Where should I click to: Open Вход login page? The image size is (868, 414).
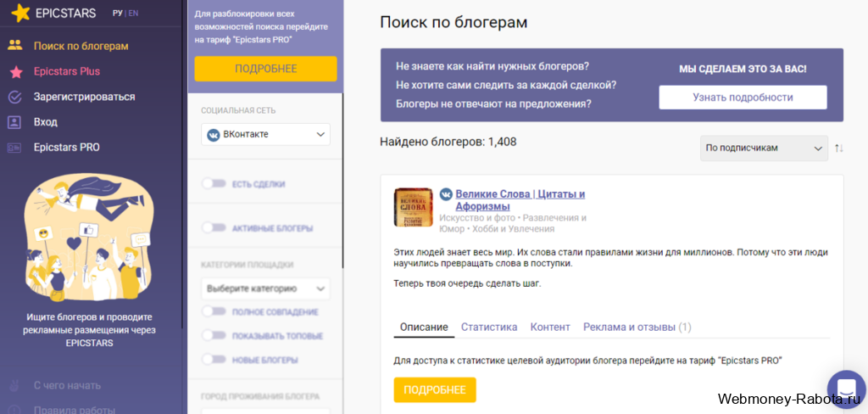point(46,122)
